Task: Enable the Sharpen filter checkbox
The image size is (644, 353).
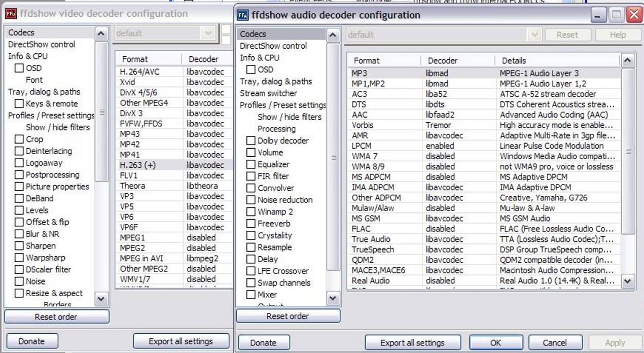Action: point(19,246)
